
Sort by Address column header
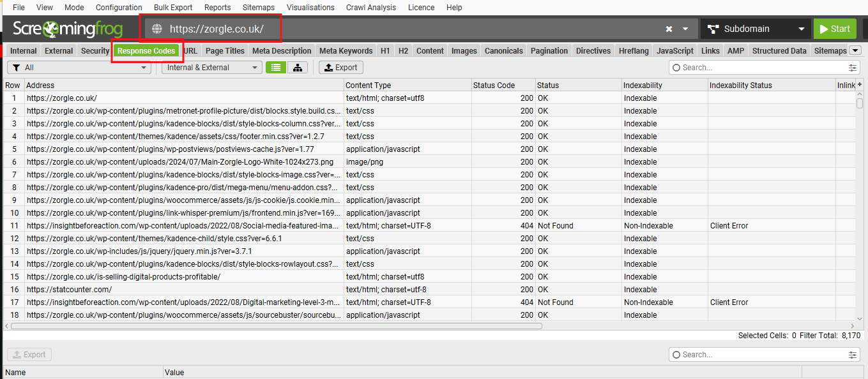[x=184, y=85]
